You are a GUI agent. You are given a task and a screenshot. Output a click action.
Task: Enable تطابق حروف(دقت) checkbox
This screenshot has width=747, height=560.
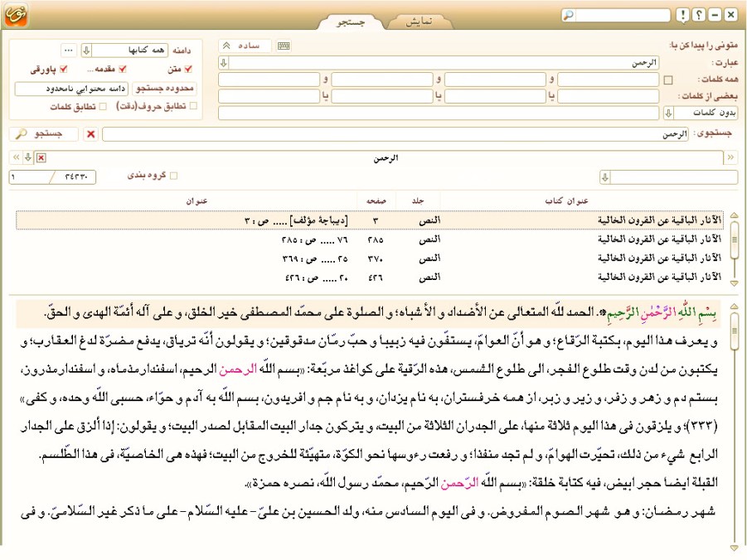pyautogui.click(x=193, y=106)
